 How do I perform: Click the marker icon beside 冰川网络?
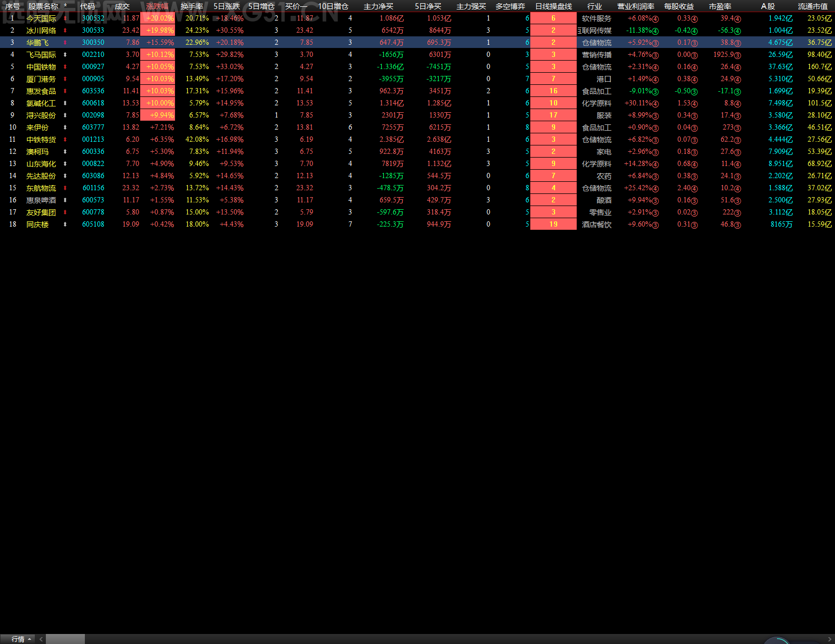click(x=65, y=31)
